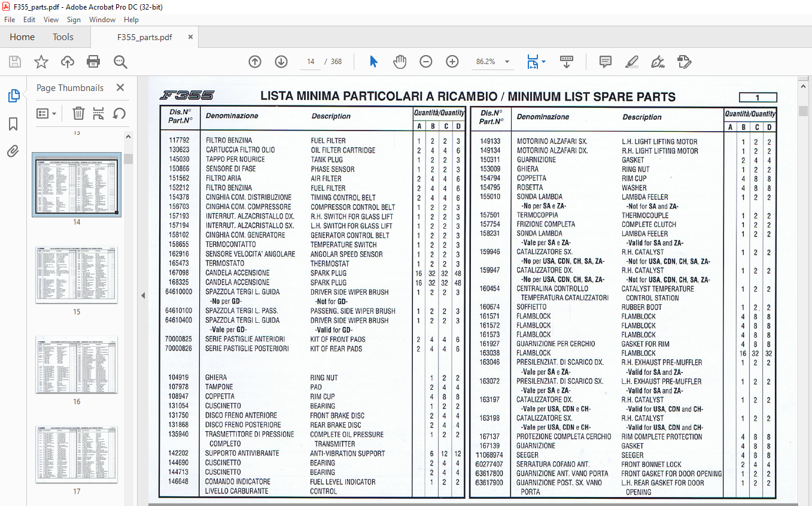Viewport: 812px width, 506px height.
Task: Click the KIT OF REAR PADS text
Action: point(337,349)
